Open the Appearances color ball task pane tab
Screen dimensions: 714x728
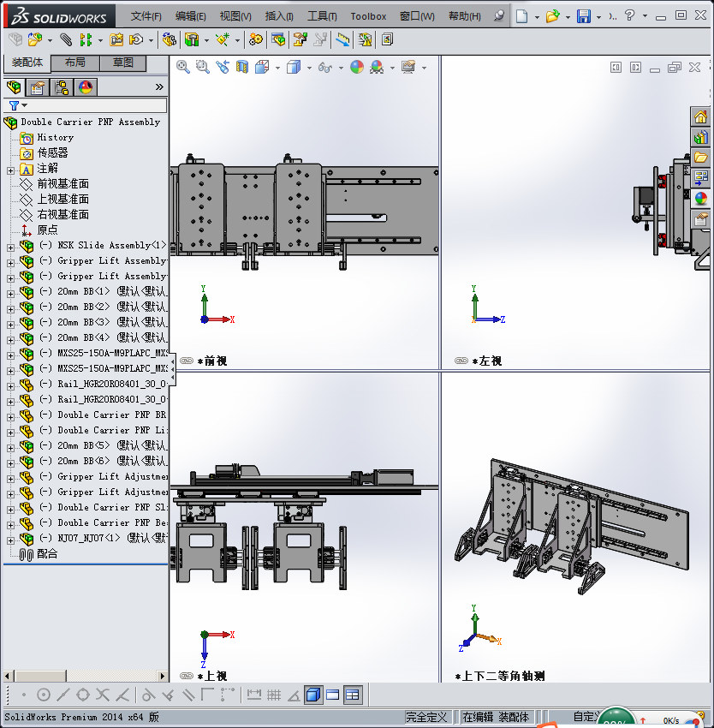[701, 199]
